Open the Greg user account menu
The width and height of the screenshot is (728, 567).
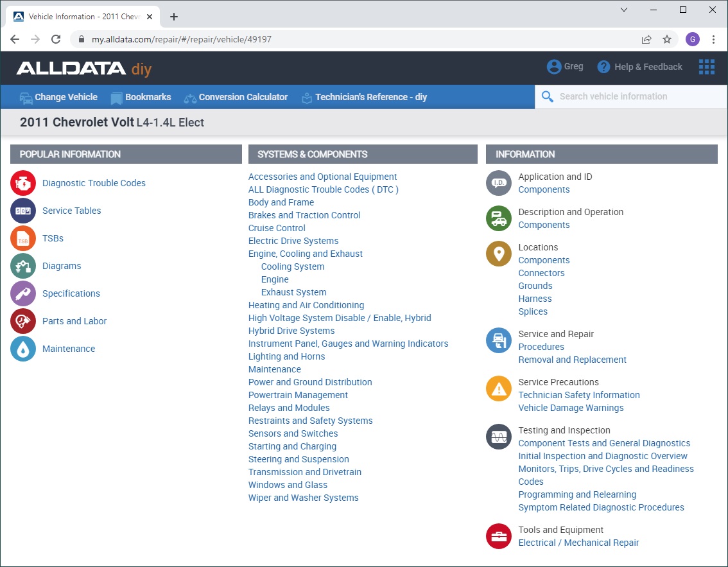(x=565, y=67)
